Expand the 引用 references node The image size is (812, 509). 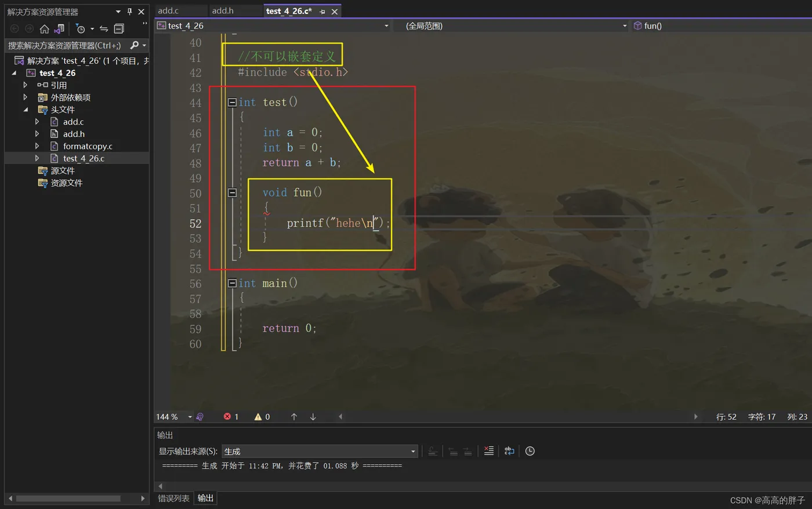25,85
